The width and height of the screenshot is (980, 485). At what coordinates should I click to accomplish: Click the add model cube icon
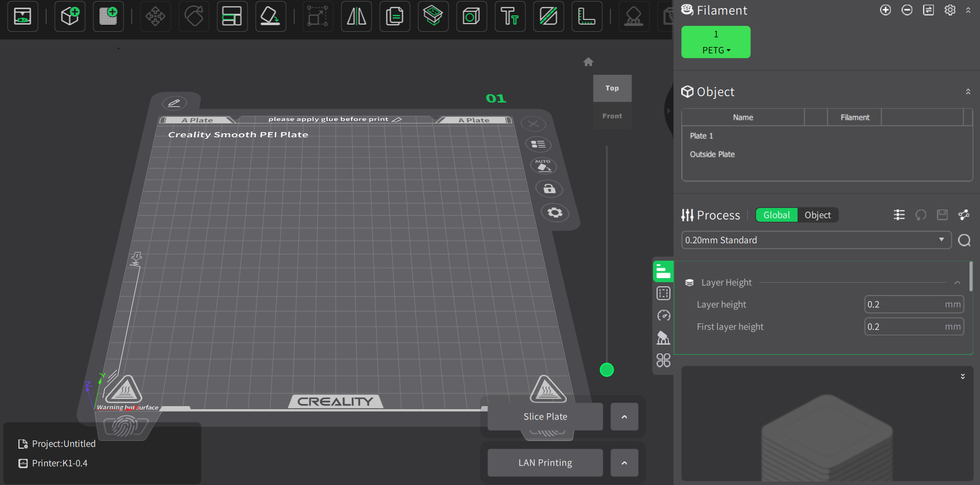tap(70, 16)
